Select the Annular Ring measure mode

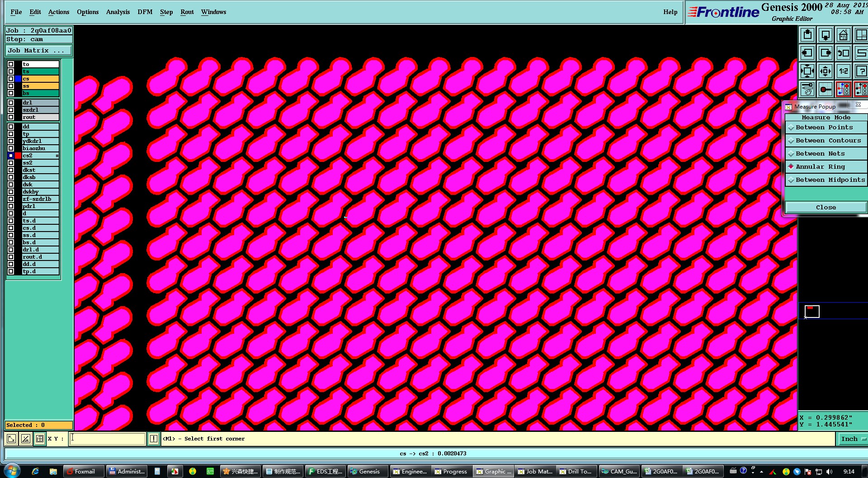826,167
